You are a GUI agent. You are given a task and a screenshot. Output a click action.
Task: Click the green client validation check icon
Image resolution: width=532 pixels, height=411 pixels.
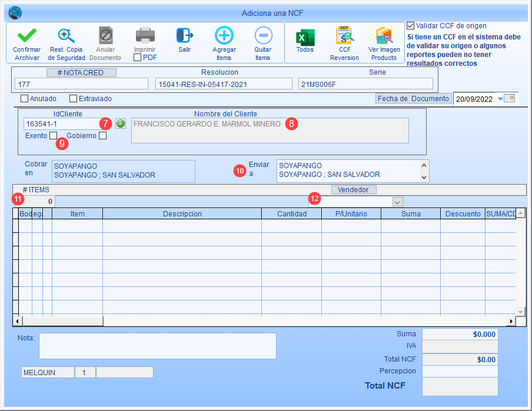(121, 123)
